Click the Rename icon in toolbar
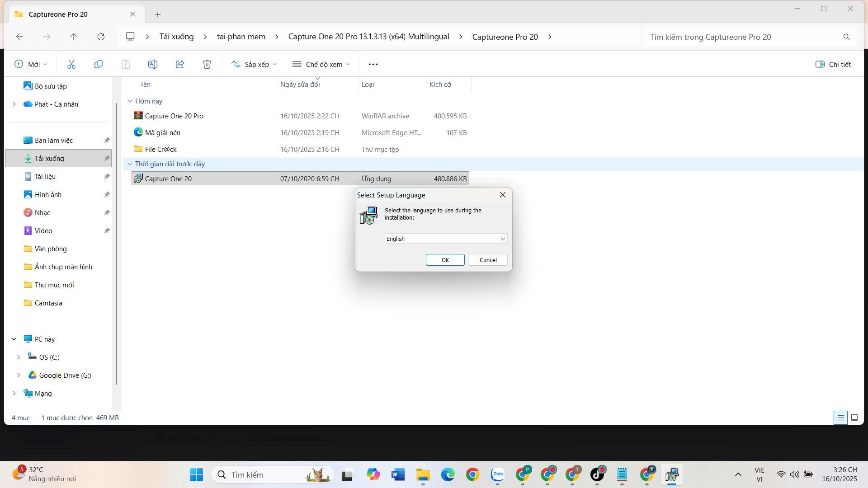The image size is (868, 488). tap(153, 64)
